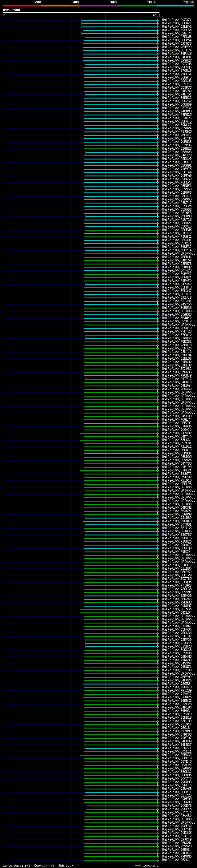
Task: Select the UniRef100_A9TZU6 label
Action: pos(176,64)
